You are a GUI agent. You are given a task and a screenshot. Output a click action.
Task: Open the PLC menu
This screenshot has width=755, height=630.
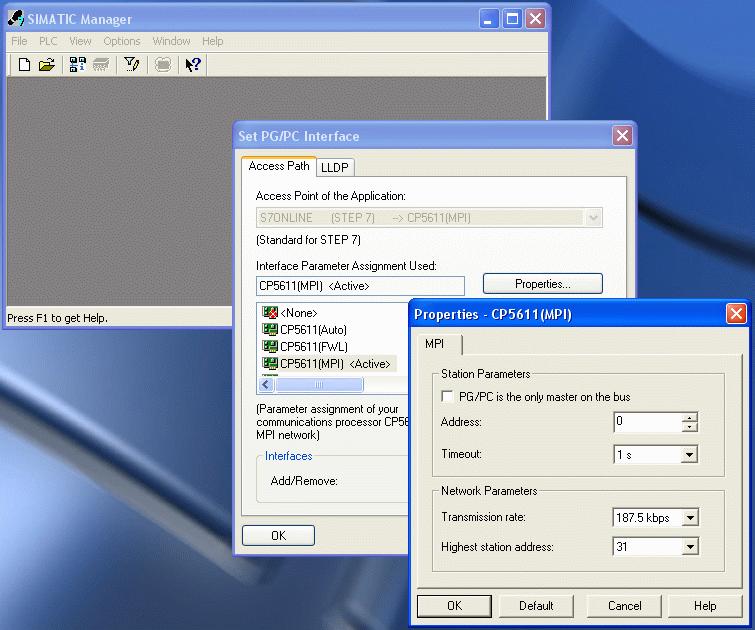point(48,41)
